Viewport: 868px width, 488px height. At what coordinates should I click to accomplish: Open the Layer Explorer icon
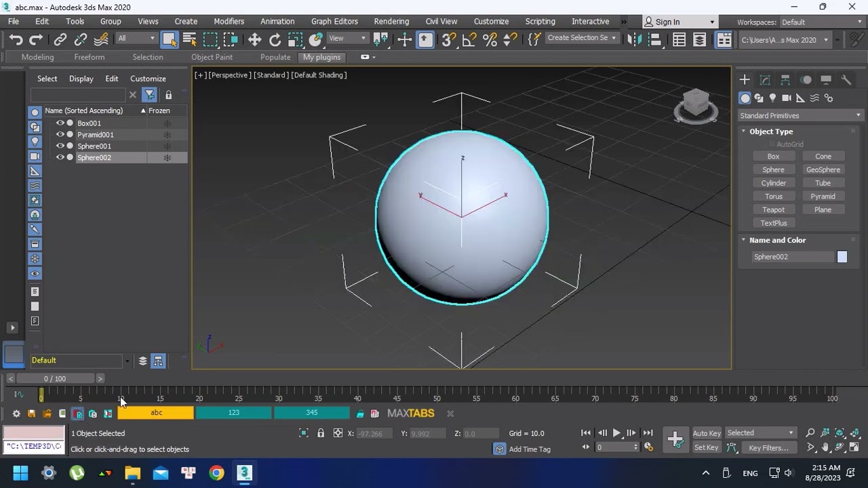700,40
